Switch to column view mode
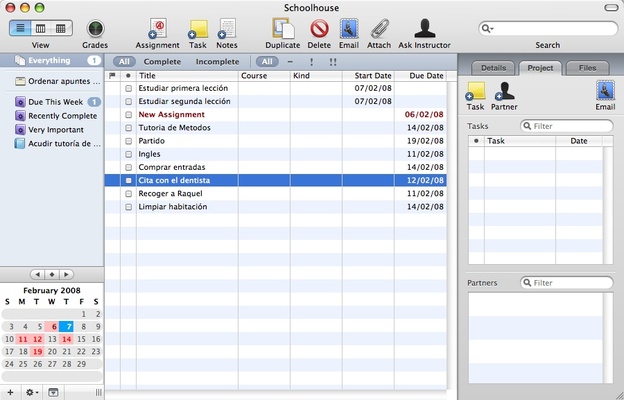 41,28
